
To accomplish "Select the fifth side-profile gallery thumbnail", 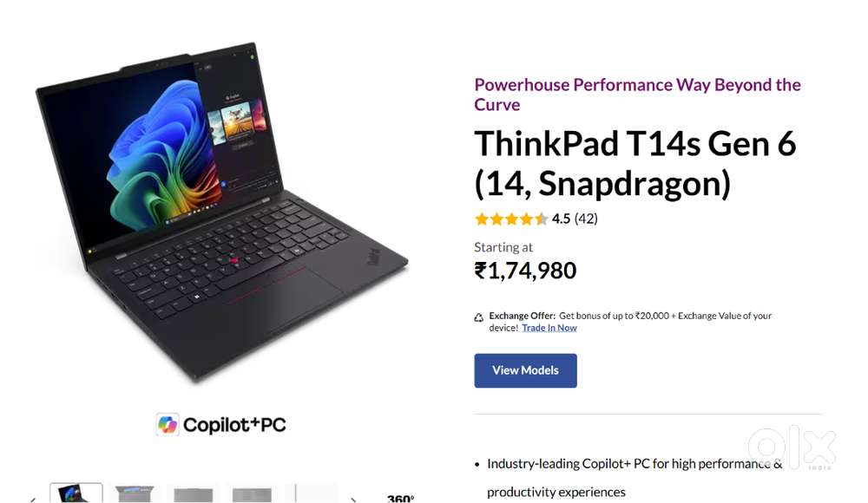I will tap(311, 493).
